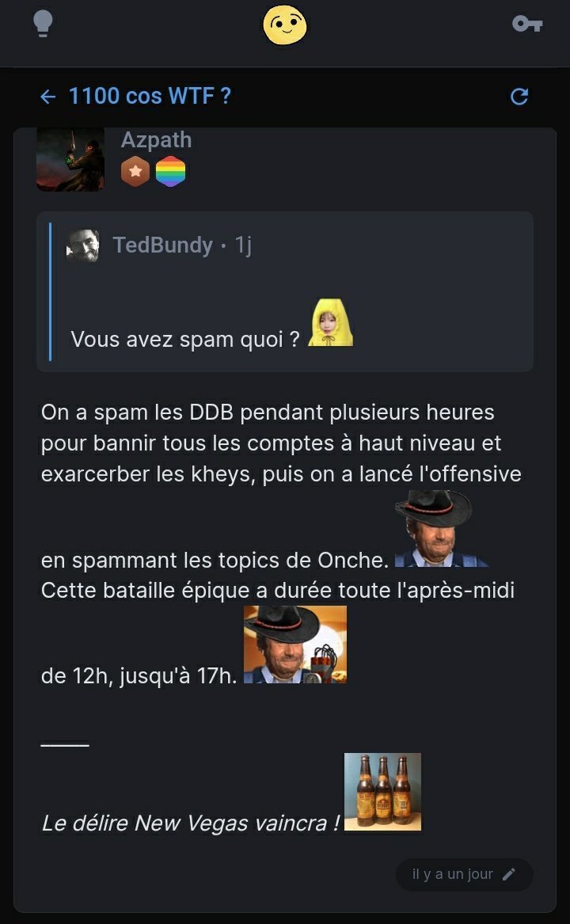
Task: Open TedBundy's avatar in the quote
Action: tap(82, 245)
